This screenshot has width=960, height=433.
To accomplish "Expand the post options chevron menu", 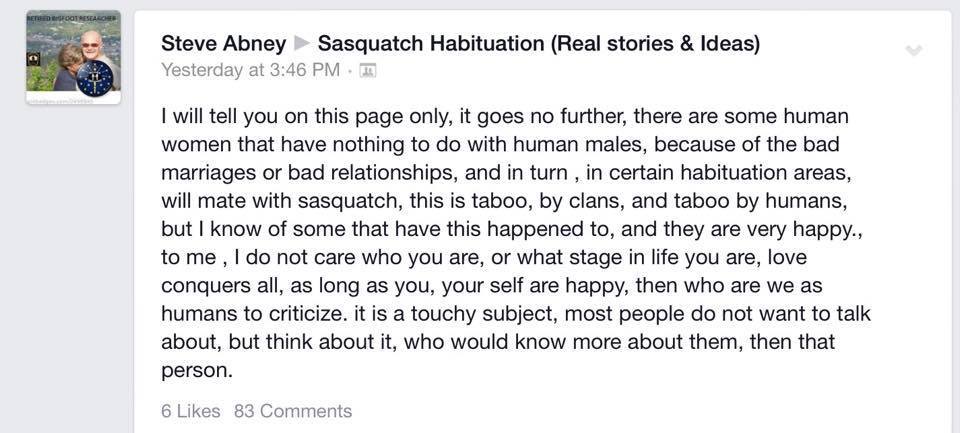I will pos(913,50).
